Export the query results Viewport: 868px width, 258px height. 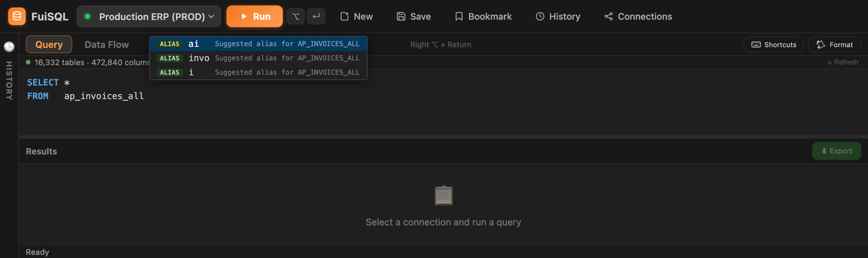point(836,151)
